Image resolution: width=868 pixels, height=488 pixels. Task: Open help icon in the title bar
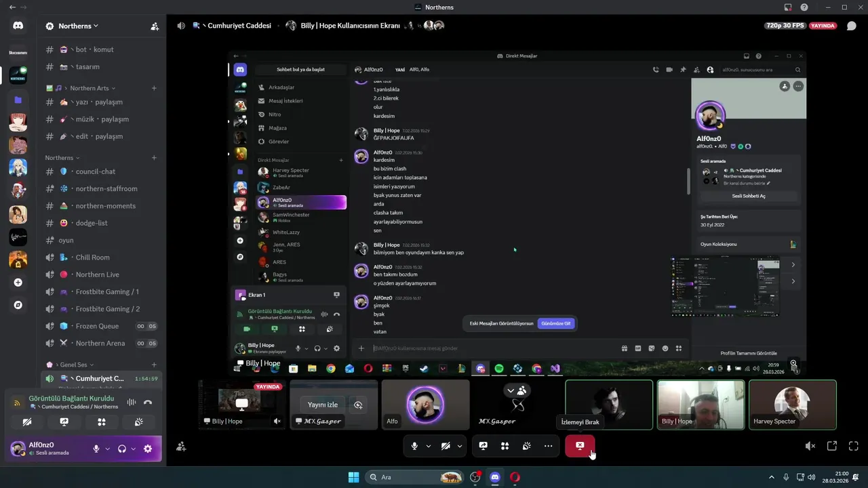coord(804,7)
